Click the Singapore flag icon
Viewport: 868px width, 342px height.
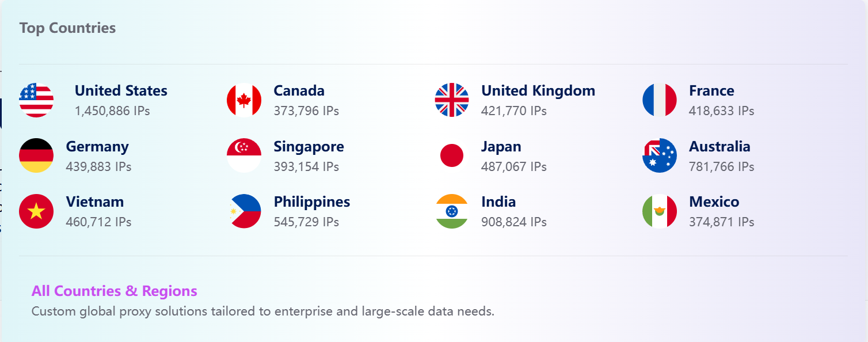click(244, 155)
